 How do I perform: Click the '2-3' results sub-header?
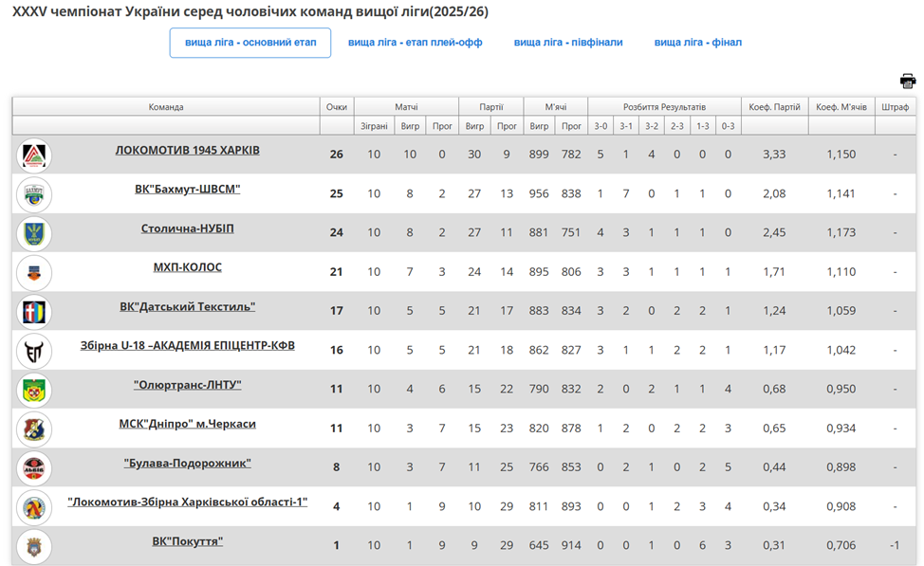click(x=677, y=125)
